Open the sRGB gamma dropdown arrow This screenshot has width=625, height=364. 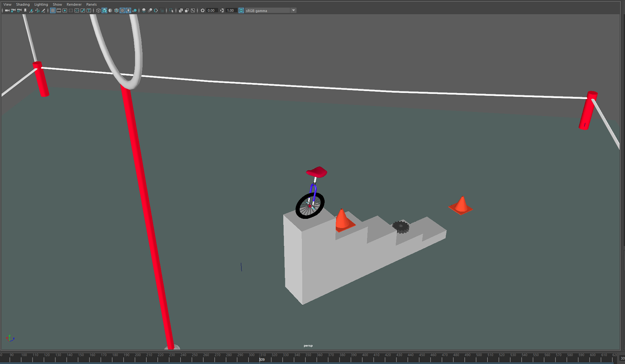pyautogui.click(x=293, y=10)
